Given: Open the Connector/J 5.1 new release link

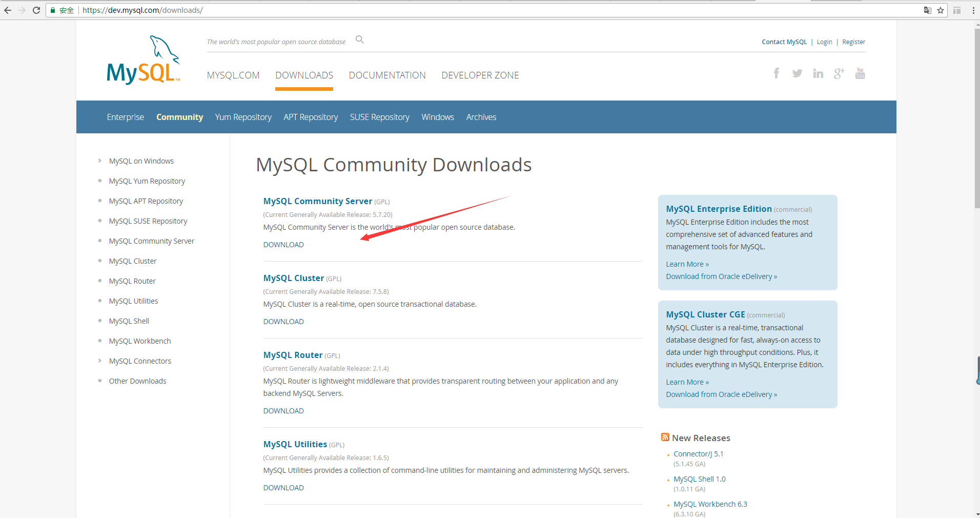Looking at the screenshot, I should (699, 454).
